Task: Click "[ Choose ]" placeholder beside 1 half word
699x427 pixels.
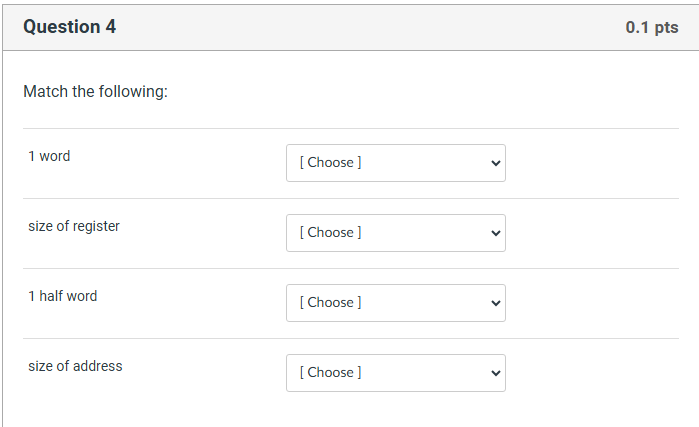Action: tap(330, 303)
